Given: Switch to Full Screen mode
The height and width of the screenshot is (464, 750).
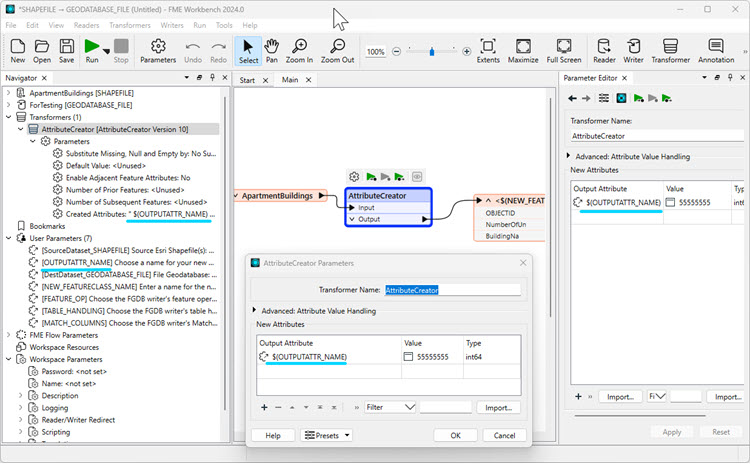Looking at the screenshot, I should [564, 51].
